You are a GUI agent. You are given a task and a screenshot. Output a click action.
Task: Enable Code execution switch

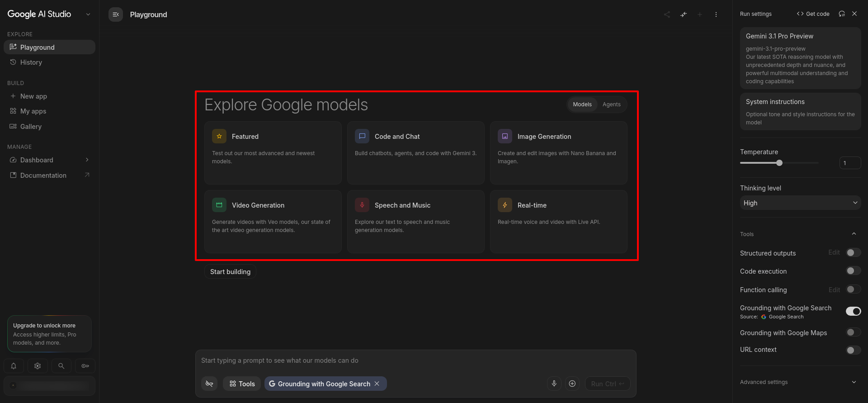(x=854, y=270)
